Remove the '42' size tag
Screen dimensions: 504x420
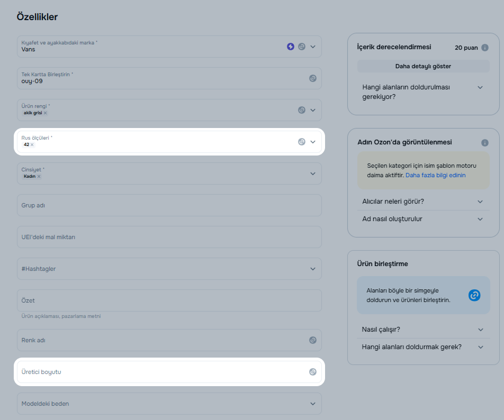pyautogui.click(x=32, y=145)
